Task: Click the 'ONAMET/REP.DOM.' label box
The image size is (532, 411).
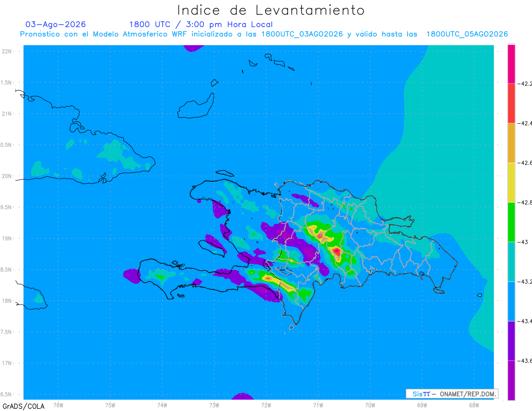Action: pos(452,394)
